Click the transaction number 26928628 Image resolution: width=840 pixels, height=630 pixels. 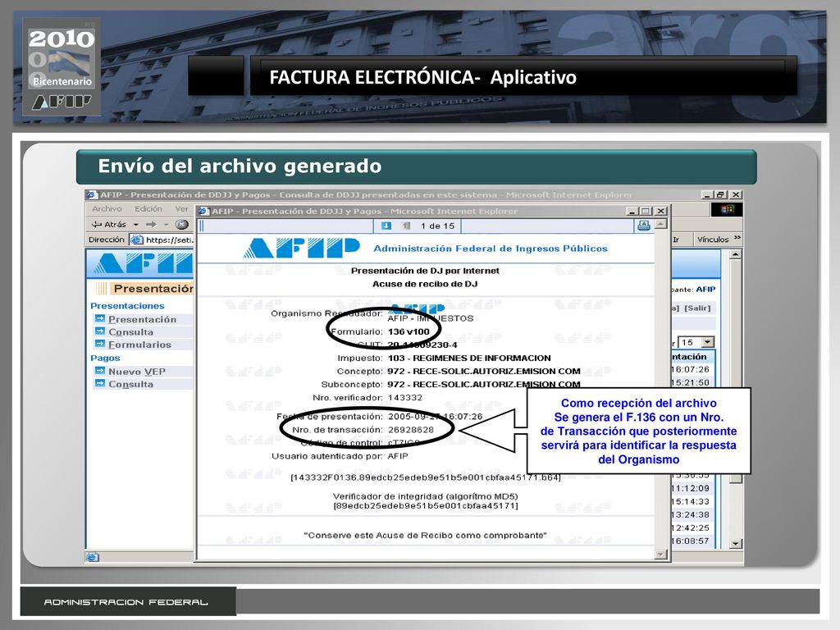point(411,430)
